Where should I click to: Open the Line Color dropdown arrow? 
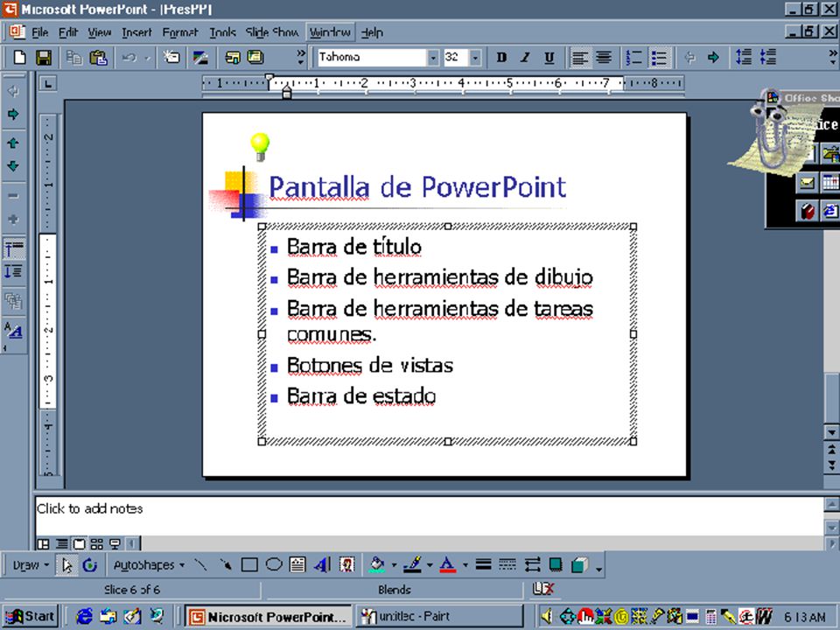click(430, 566)
